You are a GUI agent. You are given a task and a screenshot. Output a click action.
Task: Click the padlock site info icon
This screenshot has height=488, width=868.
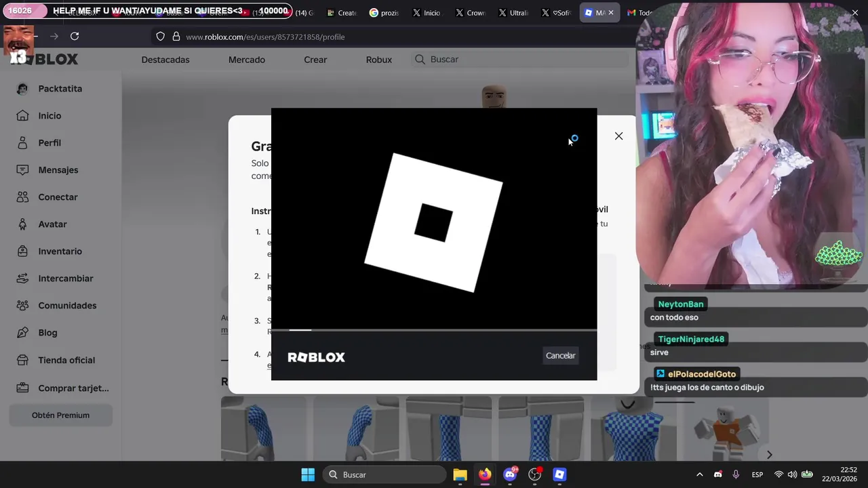176,37
